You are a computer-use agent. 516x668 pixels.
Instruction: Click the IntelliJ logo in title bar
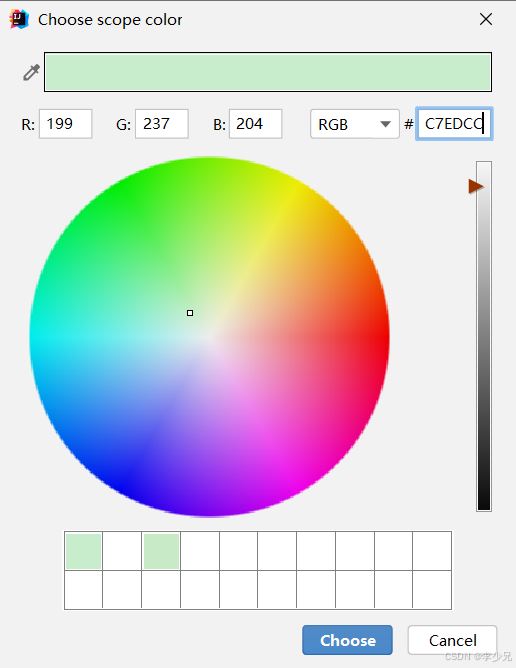tap(19, 19)
